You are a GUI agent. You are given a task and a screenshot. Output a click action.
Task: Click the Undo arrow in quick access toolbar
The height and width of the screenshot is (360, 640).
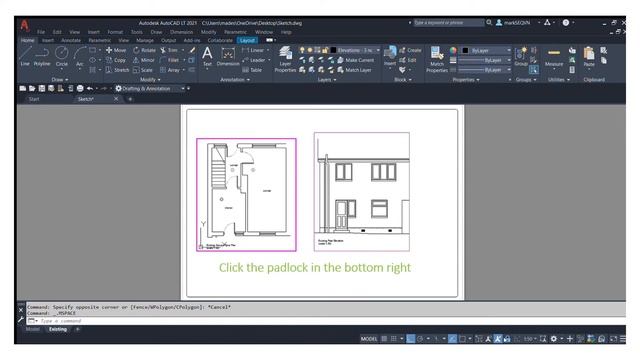pyautogui.click(x=89, y=88)
